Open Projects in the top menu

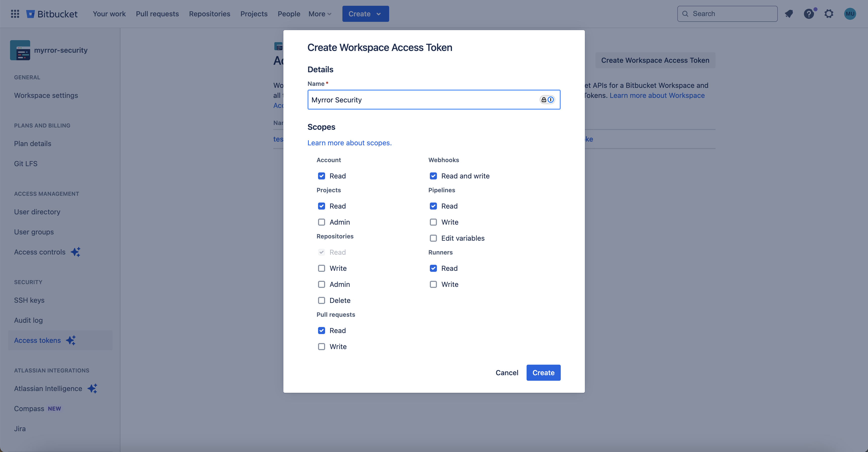[254, 14]
